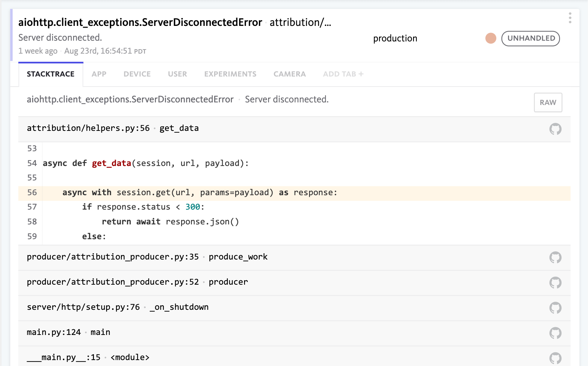This screenshot has height=366, width=588.
Task: Click the ServerDisconnectedError title heading
Action: (x=140, y=23)
